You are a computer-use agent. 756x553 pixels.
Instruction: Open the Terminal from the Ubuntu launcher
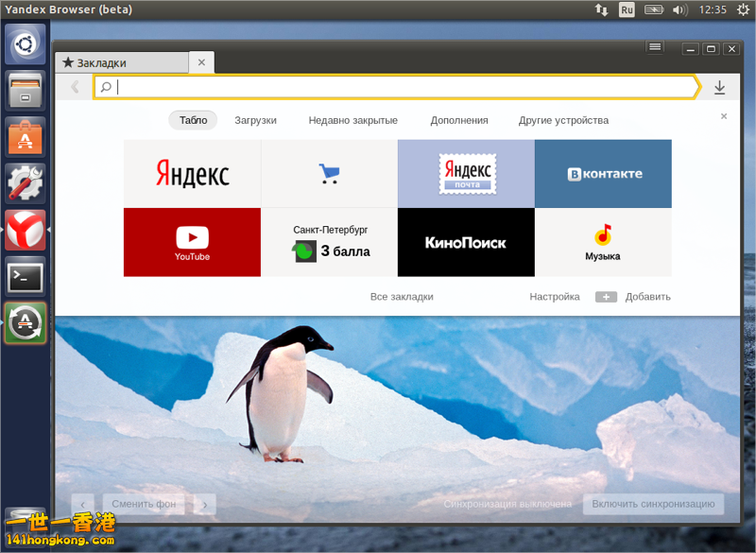[25, 276]
